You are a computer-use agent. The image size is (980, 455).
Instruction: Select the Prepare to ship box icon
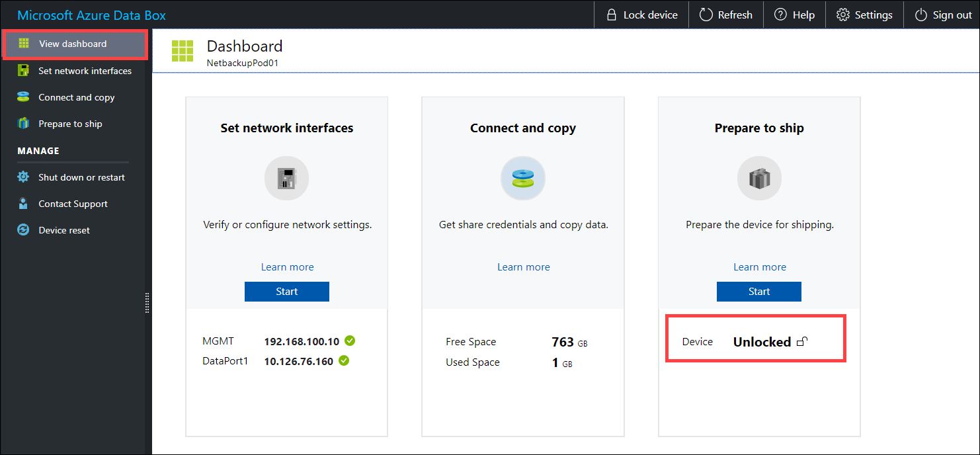click(x=24, y=124)
